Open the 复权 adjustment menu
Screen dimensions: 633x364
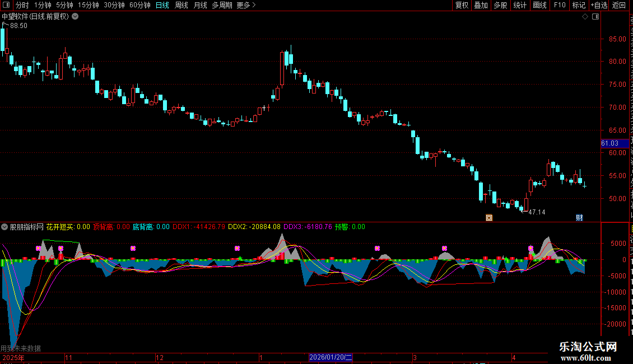462,5
